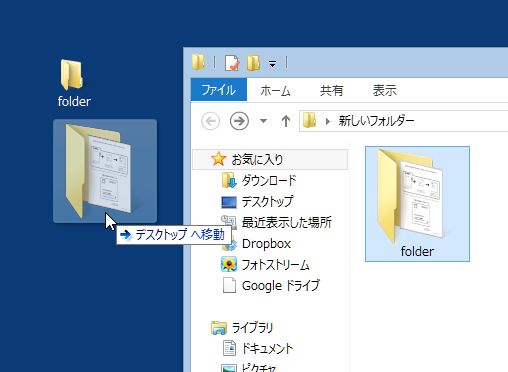
Task: Click the folder name label in the Explorer file pane
Action: [417, 251]
